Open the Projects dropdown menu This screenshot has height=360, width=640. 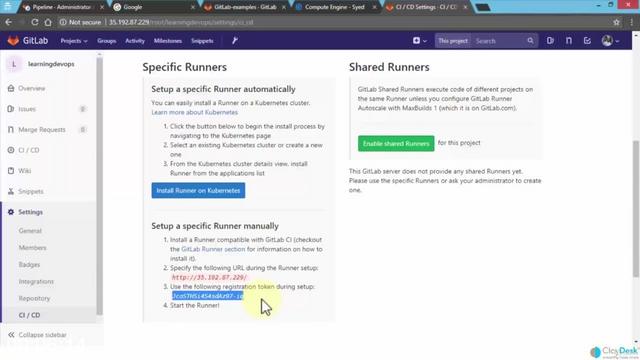click(74, 41)
